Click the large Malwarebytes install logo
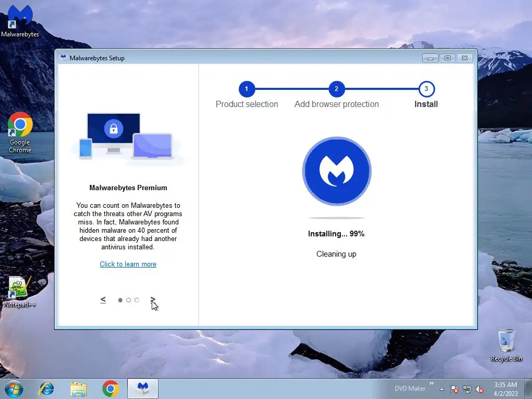Screen dimensions: 532x399 tap(337, 171)
